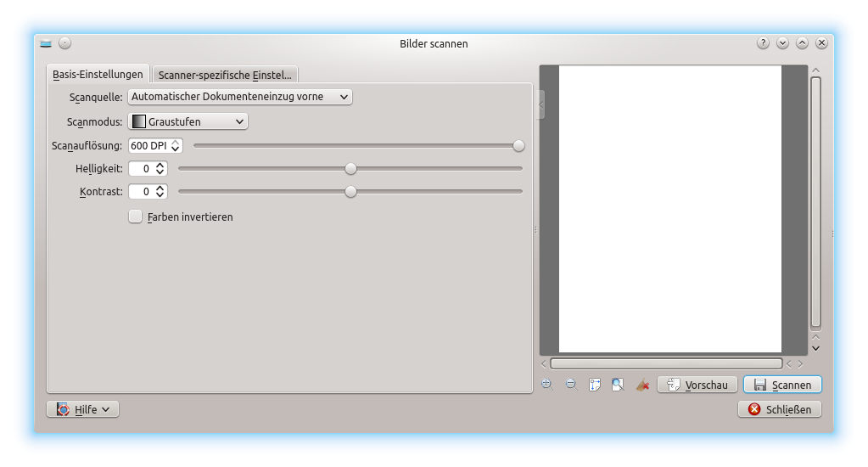868x467 pixels.
Task: Click the Scanauflösung slider handle
Action: 518,146
